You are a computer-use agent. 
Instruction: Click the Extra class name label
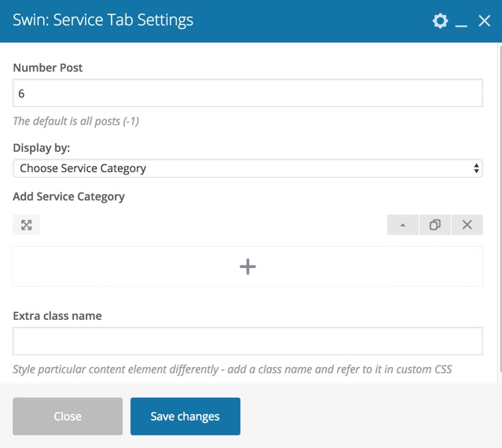coord(57,316)
